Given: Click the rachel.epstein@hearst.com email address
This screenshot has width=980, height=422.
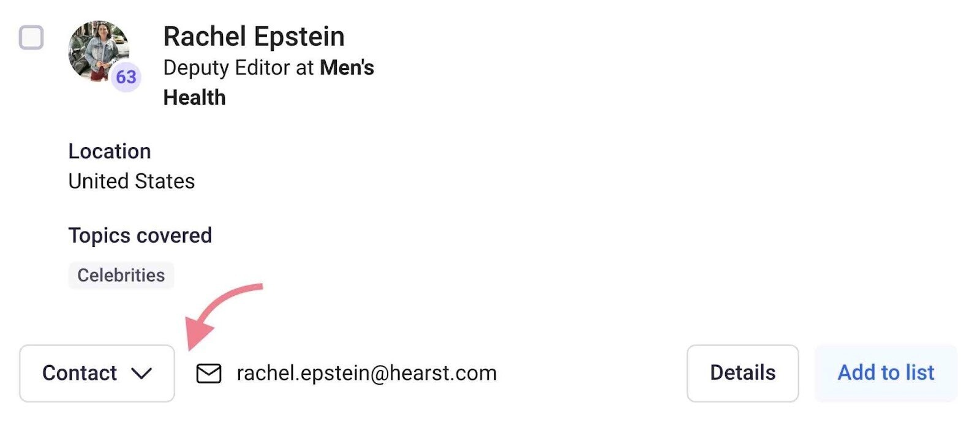Looking at the screenshot, I should pyautogui.click(x=366, y=373).
